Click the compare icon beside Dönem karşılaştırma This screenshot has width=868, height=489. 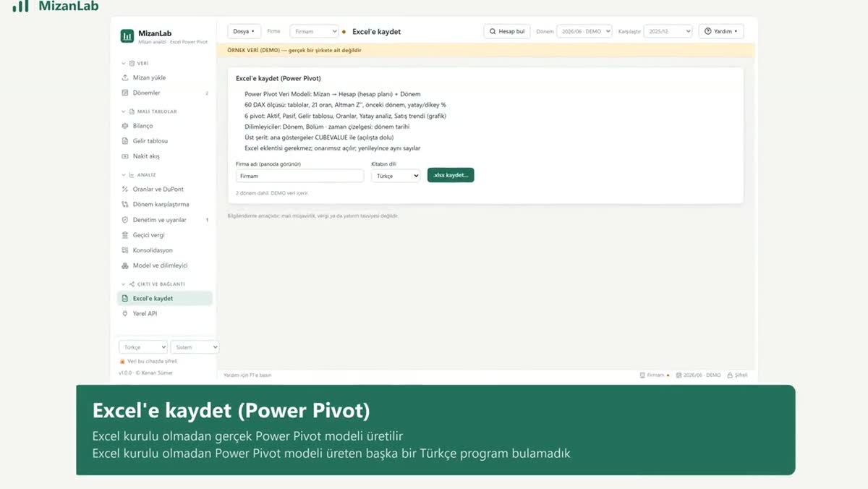(x=125, y=205)
